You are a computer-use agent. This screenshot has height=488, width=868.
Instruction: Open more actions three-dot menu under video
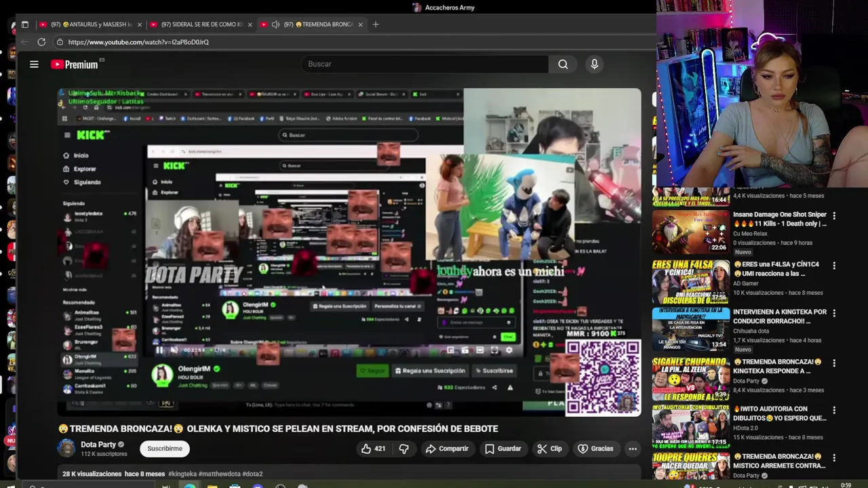click(x=633, y=449)
